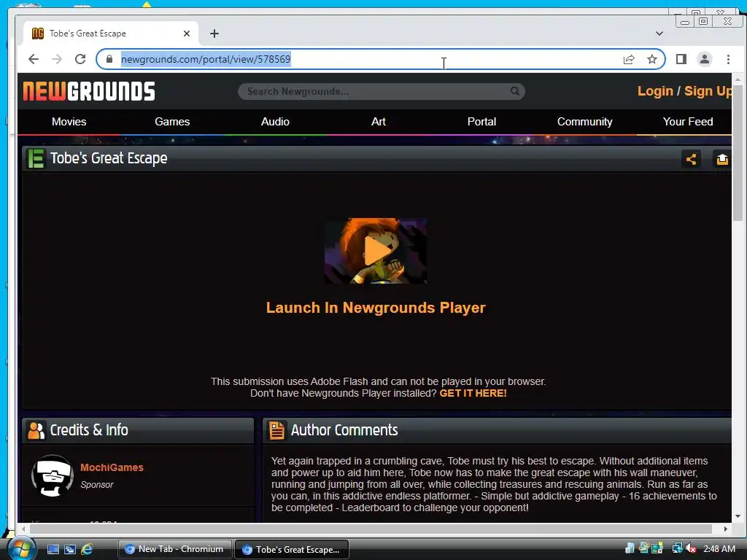
Task: Click the browser forward arrow
Action: (x=57, y=59)
